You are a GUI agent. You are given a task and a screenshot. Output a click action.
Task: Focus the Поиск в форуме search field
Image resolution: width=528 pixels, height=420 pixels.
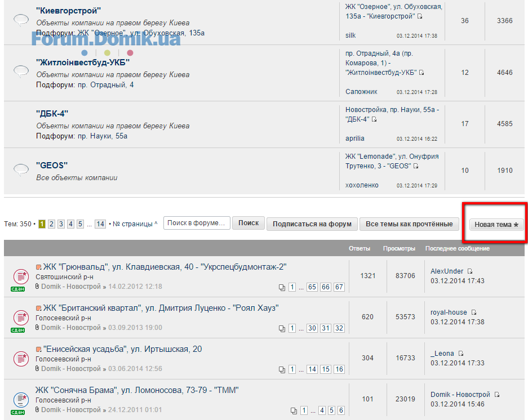tap(197, 223)
